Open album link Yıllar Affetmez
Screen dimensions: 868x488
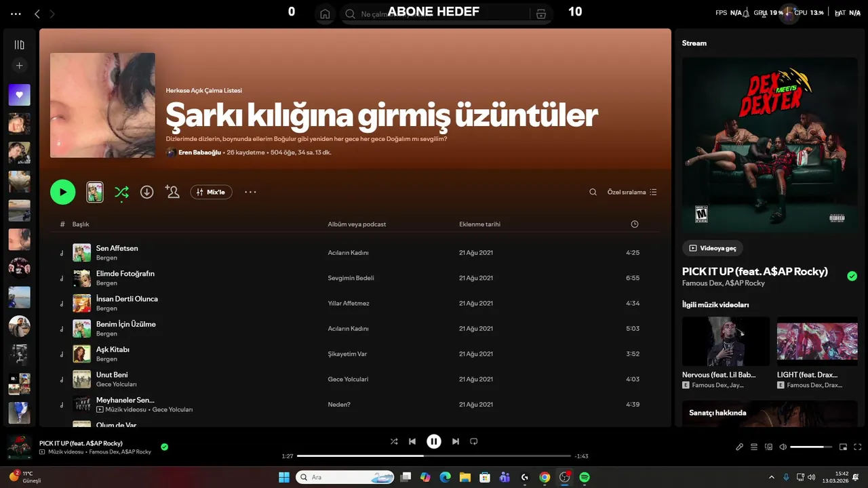point(349,303)
